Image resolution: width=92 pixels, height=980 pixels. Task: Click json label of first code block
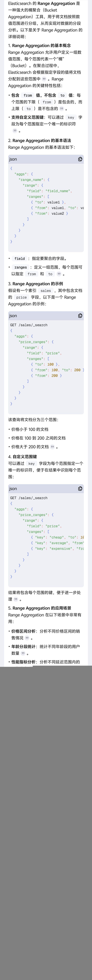tap(13, 159)
